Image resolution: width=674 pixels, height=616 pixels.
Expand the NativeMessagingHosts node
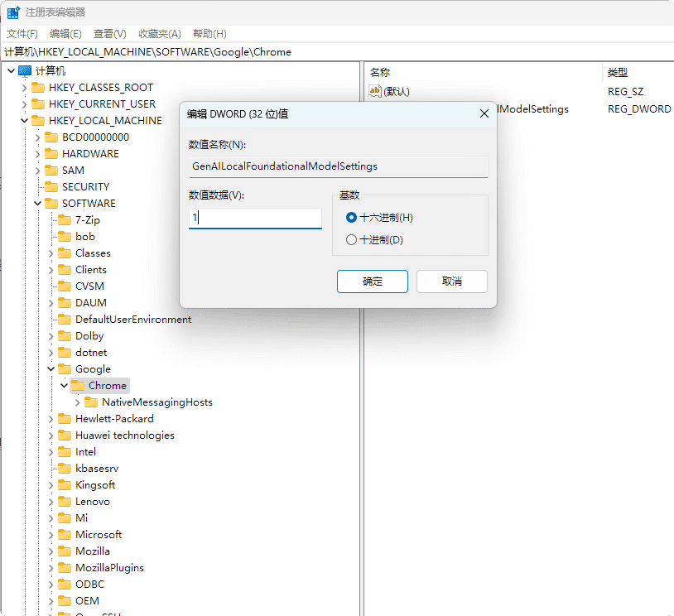[x=77, y=402]
